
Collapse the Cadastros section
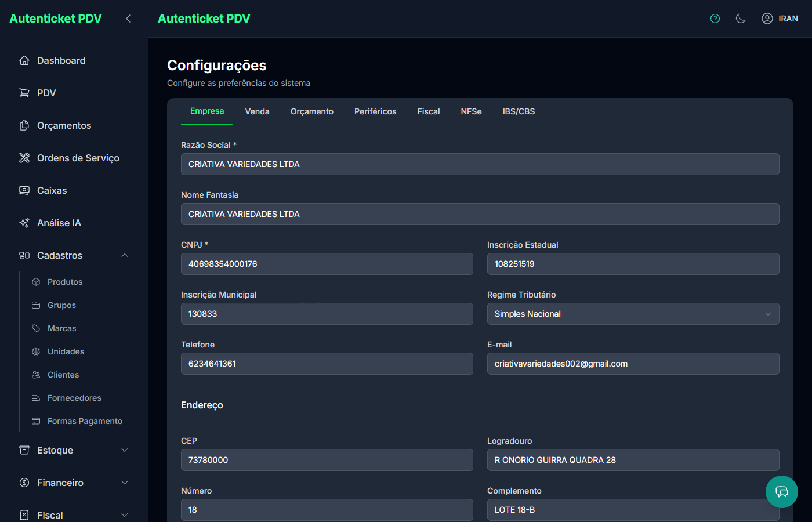tap(124, 255)
